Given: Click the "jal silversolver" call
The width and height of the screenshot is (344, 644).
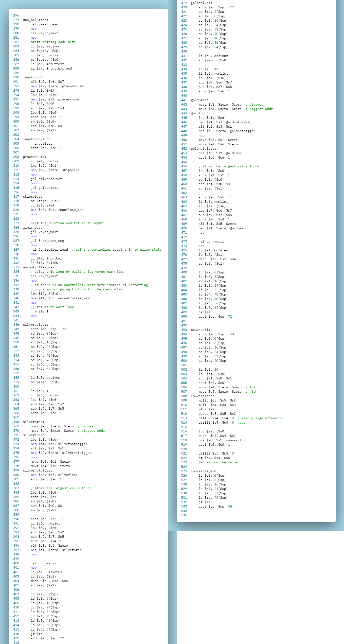Looking at the screenshot, I should pos(46,179).
